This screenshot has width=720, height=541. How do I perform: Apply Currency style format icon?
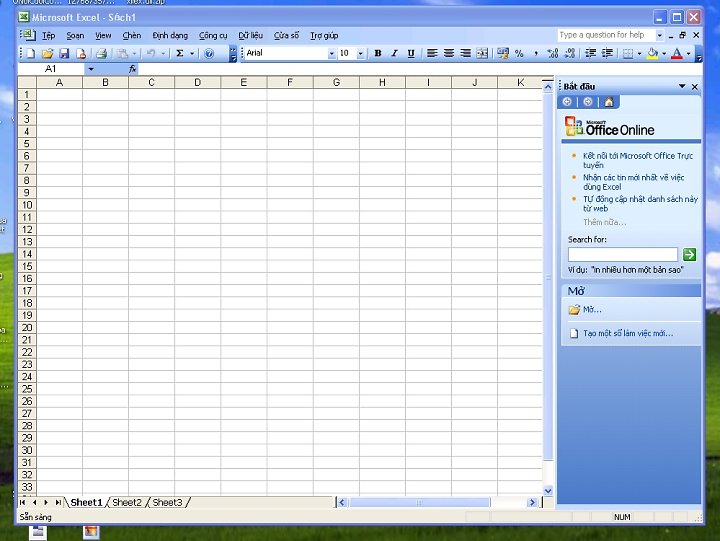point(503,53)
